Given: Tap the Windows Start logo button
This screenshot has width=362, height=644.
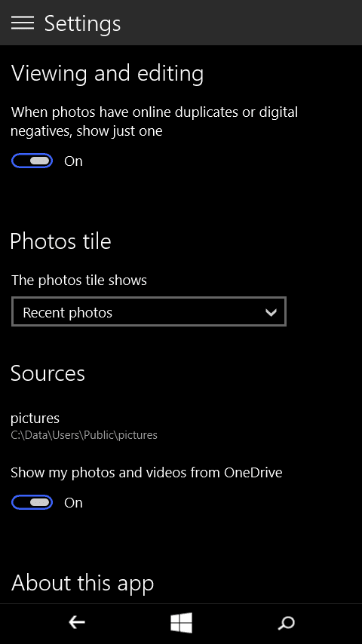Looking at the screenshot, I should [x=181, y=623].
